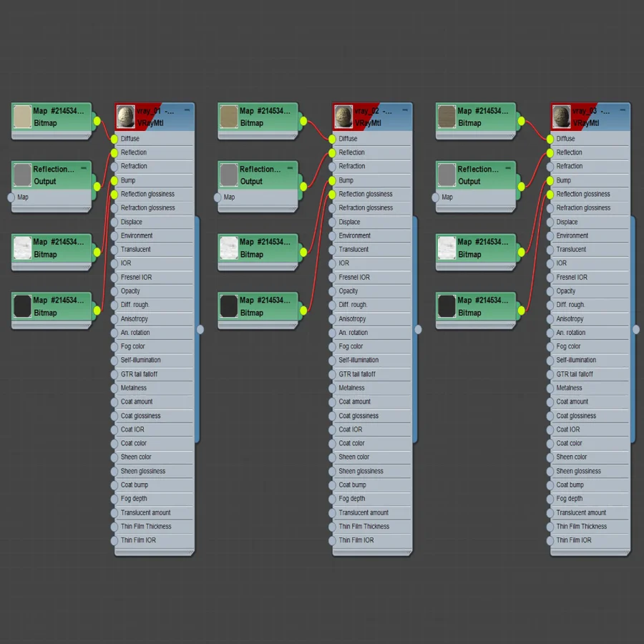Click Reflection glossiness socket on vray_03
The height and width of the screenshot is (644, 644).
click(x=550, y=194)
